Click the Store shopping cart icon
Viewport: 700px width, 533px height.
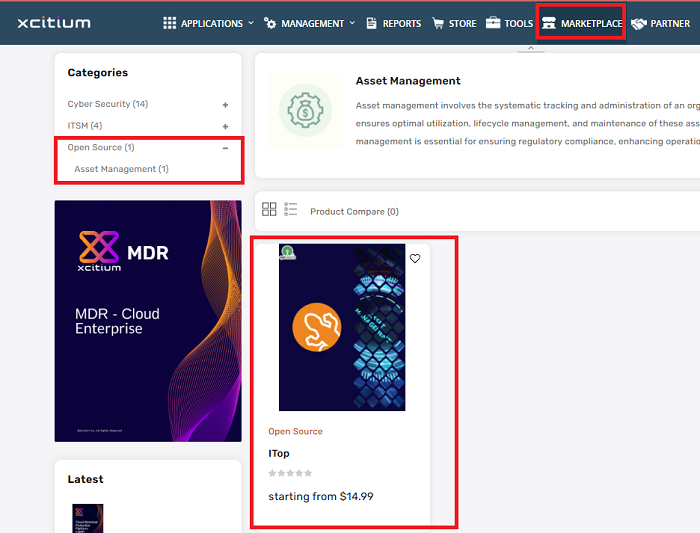[438, 23]
